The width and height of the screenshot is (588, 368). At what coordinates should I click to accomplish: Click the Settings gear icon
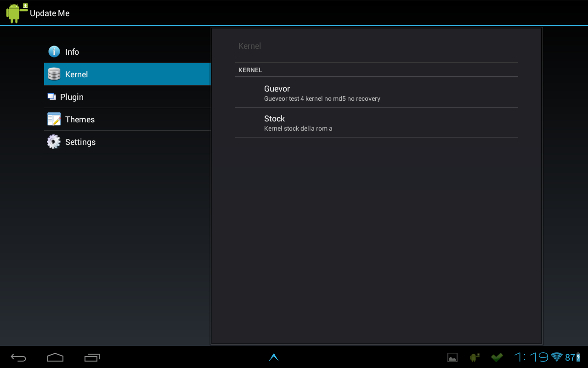coord(54,142)
